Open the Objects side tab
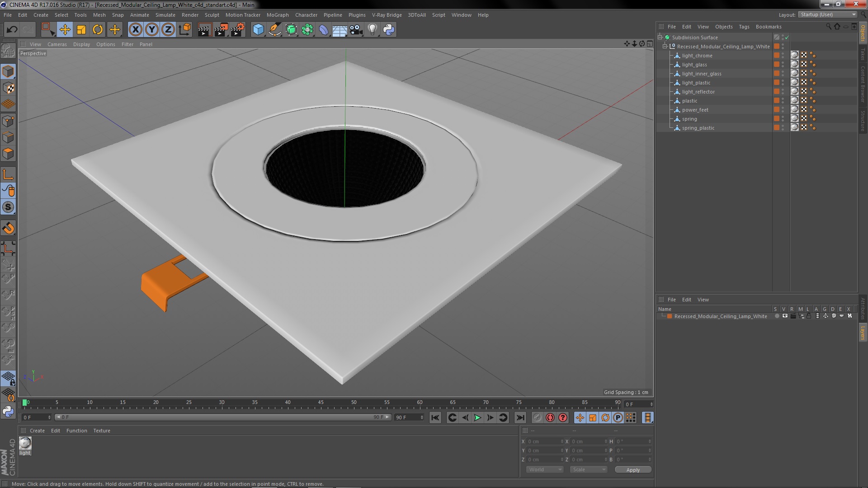868x488 pixels. pos(863,33)
